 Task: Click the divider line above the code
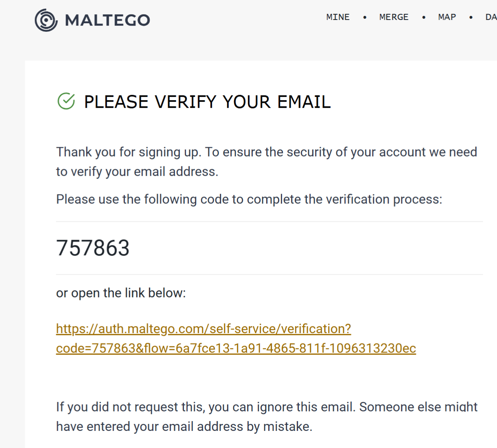[x=269, y=222]
